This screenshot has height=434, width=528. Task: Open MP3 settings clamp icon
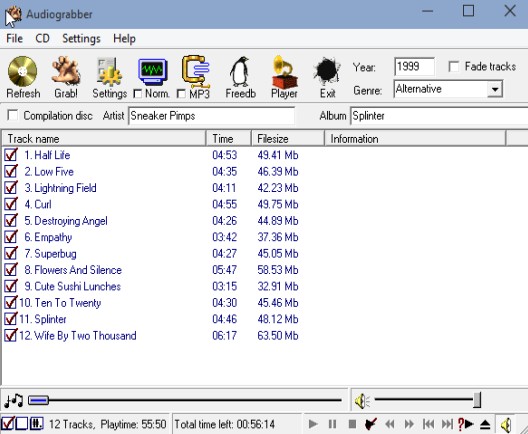coord(196,71)
